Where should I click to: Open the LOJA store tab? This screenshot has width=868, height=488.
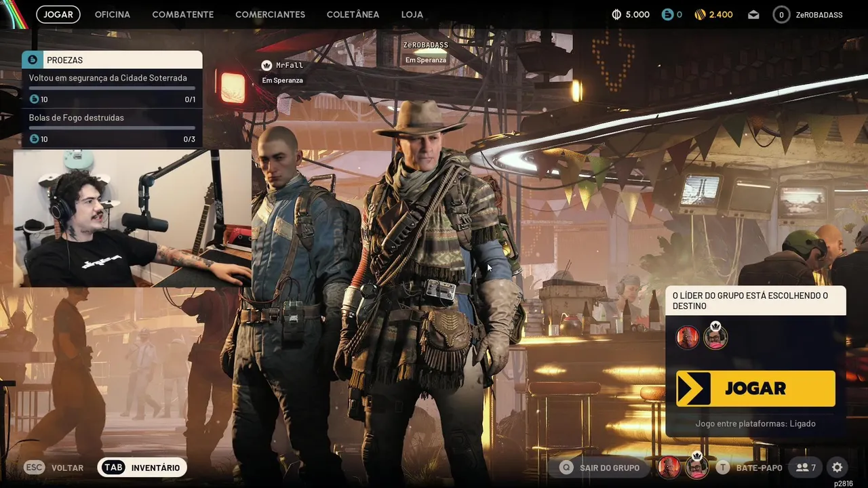(412, 14)
